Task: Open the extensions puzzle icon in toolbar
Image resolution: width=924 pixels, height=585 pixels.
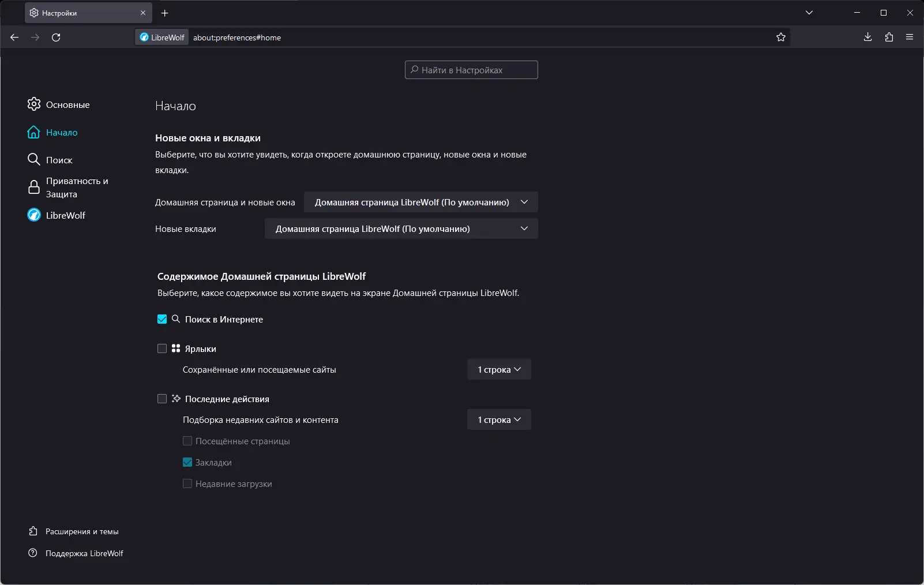Action: coord(889,37)
